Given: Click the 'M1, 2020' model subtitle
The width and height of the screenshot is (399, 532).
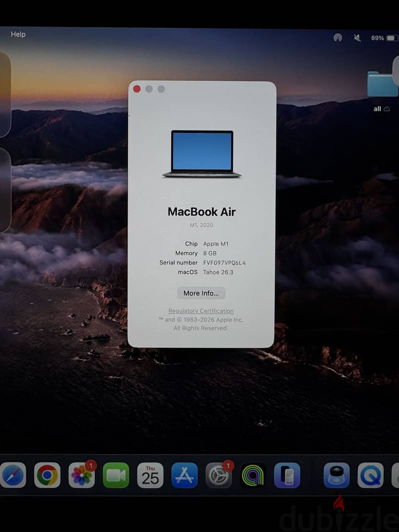Looking at the screenshot, I should click(x=201, y=225).
